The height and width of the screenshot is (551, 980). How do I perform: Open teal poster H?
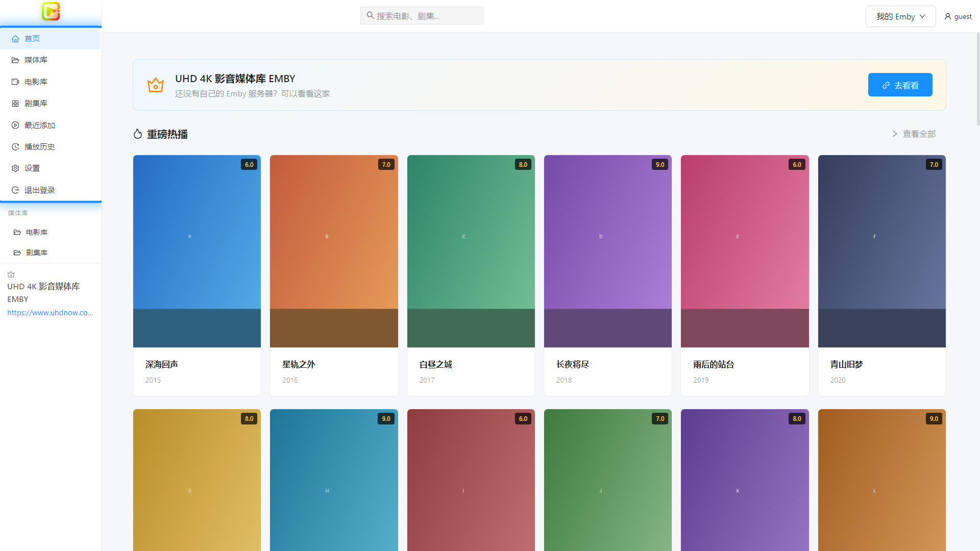click(334, 480)
